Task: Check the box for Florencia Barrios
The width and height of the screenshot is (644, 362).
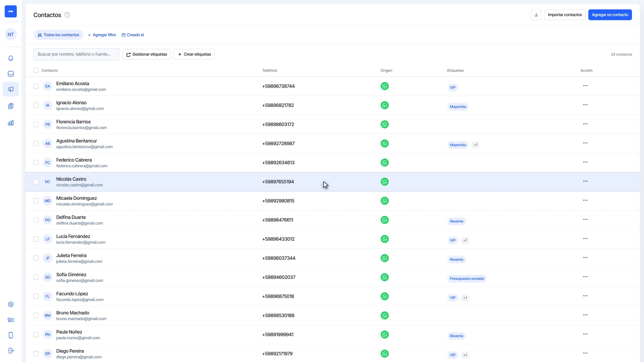Action: point(36,124)
